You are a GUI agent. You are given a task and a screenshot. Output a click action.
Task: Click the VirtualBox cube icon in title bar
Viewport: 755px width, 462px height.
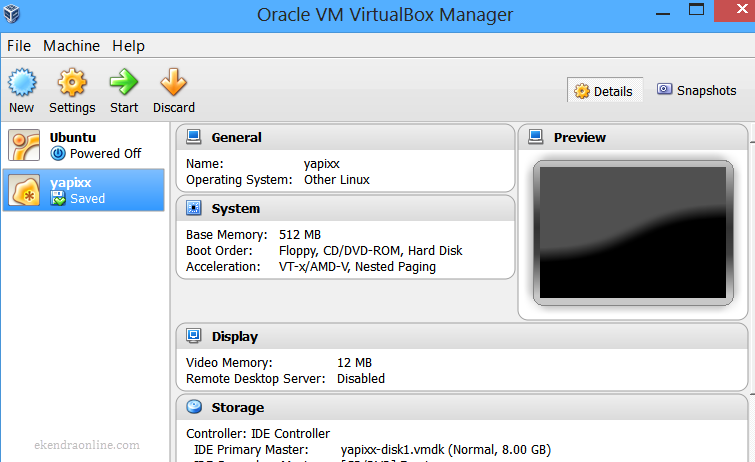pos(11,13)
